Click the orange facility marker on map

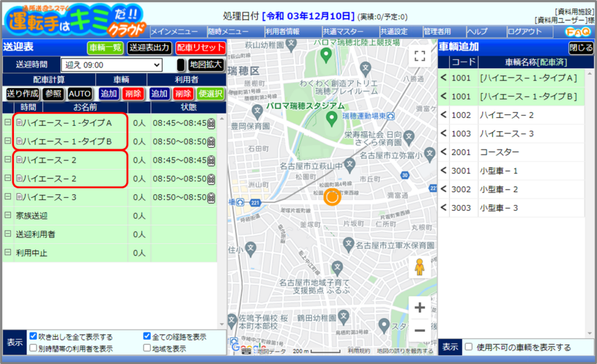(x=332, y=197)
